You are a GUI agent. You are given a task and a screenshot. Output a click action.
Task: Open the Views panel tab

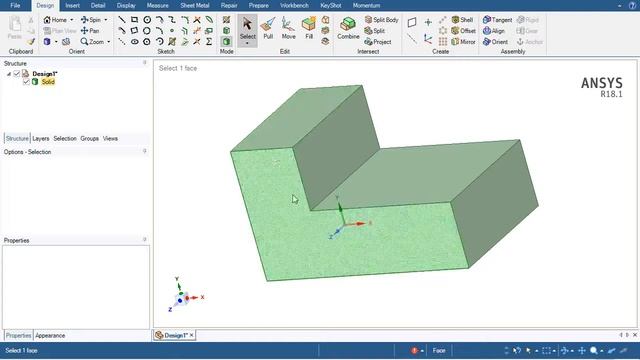(x=110, y=138)
